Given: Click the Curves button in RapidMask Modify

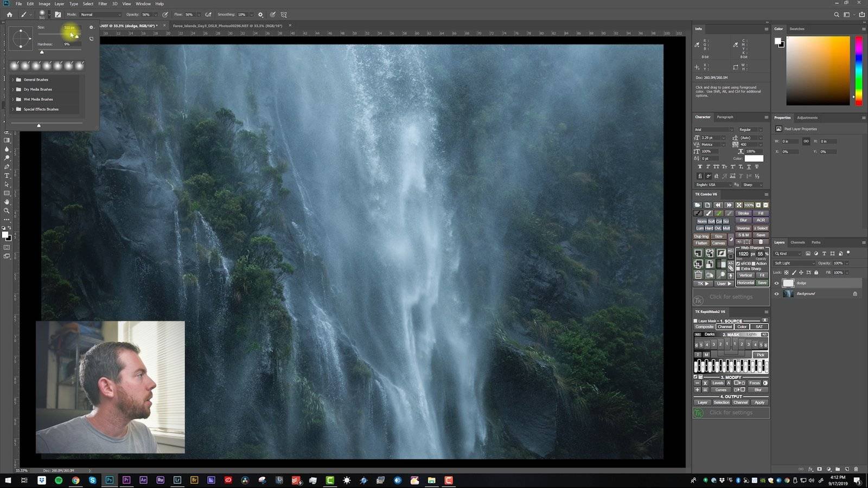Looking at the screenshot, I should (x=720, y=390).
